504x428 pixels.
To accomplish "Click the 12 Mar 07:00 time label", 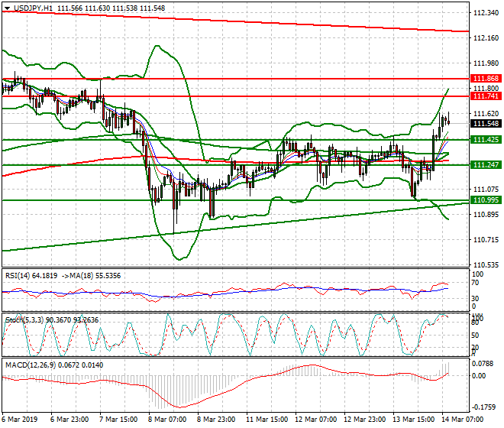I will point(315,420).
